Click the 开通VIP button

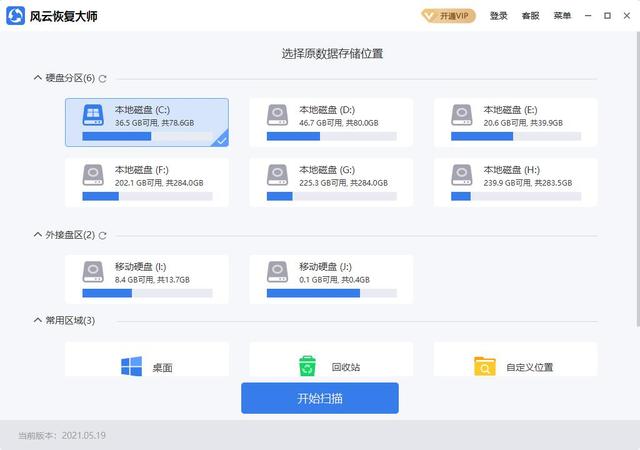point(449,16)
